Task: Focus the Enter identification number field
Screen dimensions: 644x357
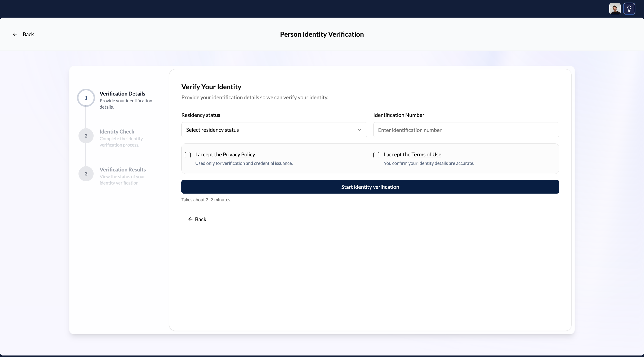Action: point(466,130)
